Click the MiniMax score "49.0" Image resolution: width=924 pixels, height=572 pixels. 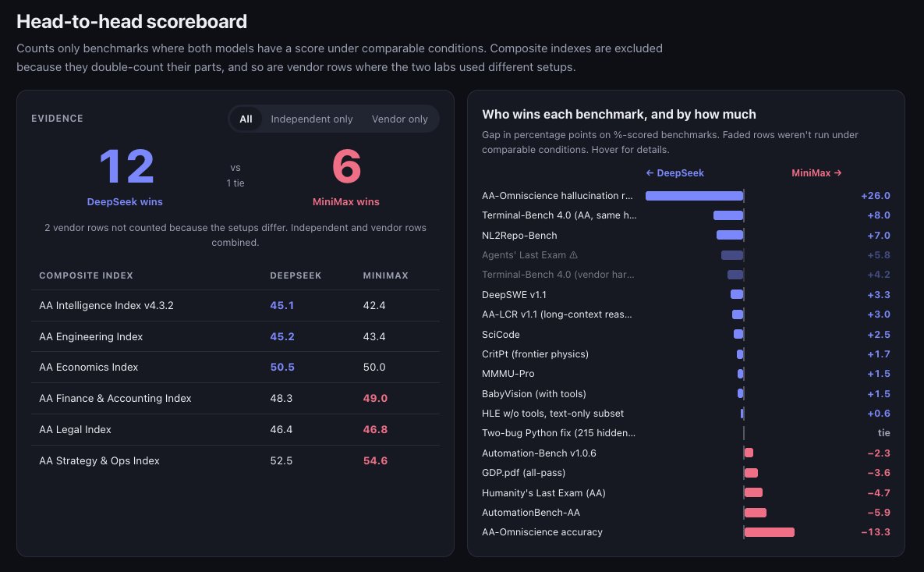pos(375,399)
